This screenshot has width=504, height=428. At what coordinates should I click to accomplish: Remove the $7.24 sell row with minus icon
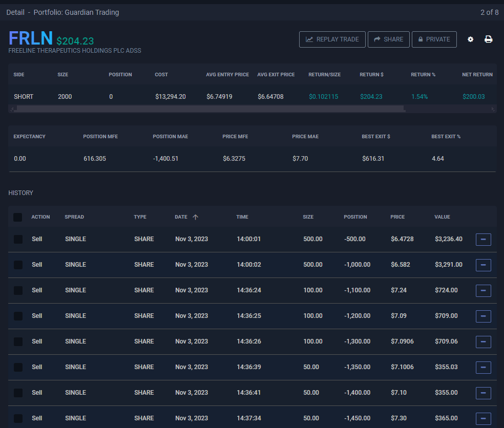pos(483,290)
